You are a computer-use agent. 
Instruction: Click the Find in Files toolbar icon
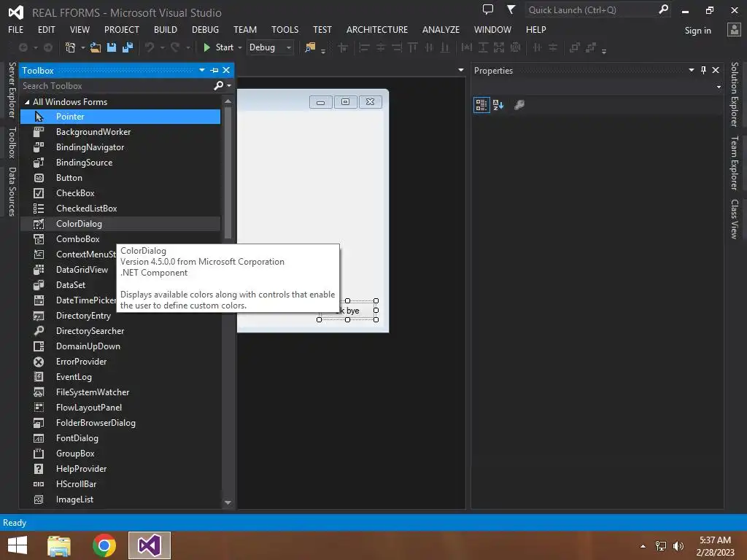pos(310,47)
